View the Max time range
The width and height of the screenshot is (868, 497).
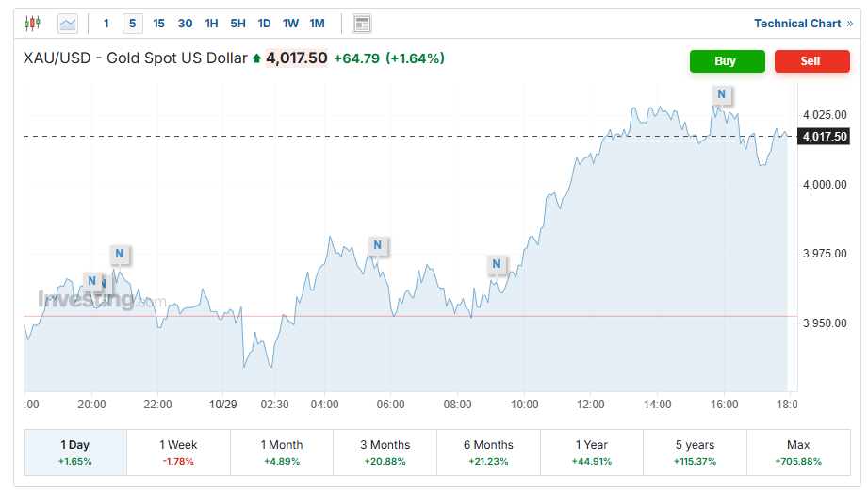[x=797, y=452]
